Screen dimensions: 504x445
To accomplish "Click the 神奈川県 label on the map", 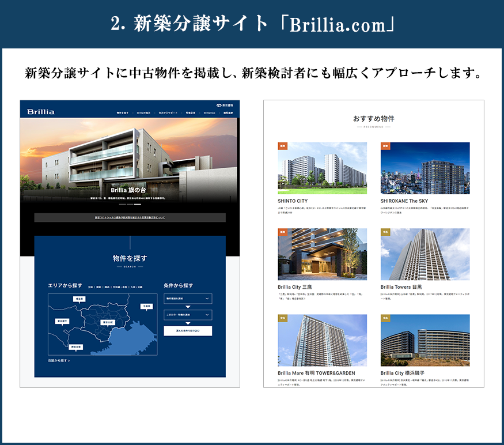I will coord(76,347).
